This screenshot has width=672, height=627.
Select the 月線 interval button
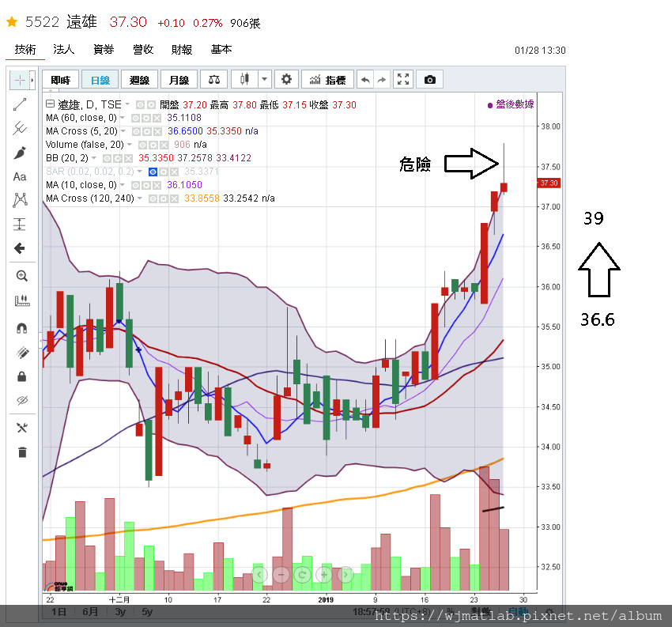pyautogui.click(x=179, y=80)
